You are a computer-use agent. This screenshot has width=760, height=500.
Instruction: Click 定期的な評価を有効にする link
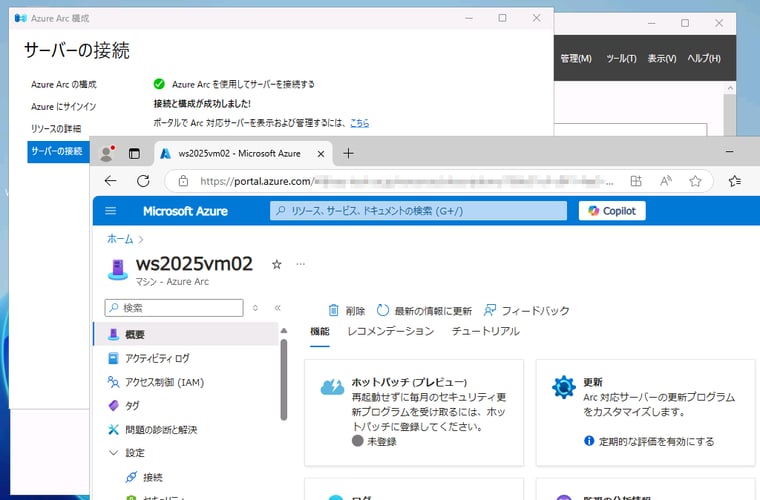coord(656,441)
